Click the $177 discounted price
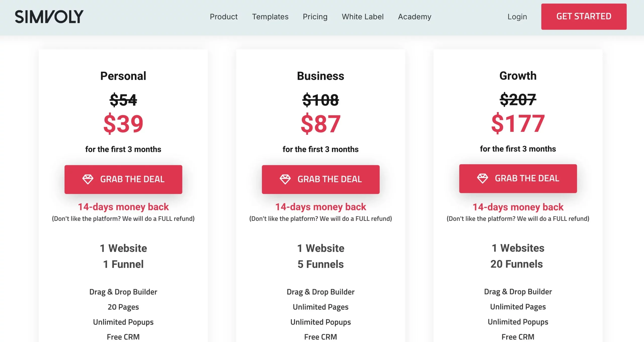This screenshot has height=342, width=644. click(x=518, y=123)
